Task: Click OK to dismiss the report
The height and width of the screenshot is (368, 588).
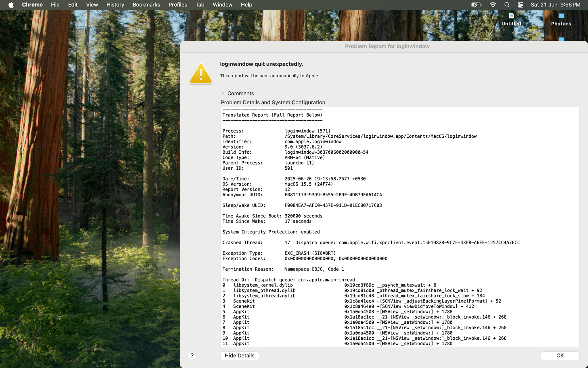Action: 560,355
